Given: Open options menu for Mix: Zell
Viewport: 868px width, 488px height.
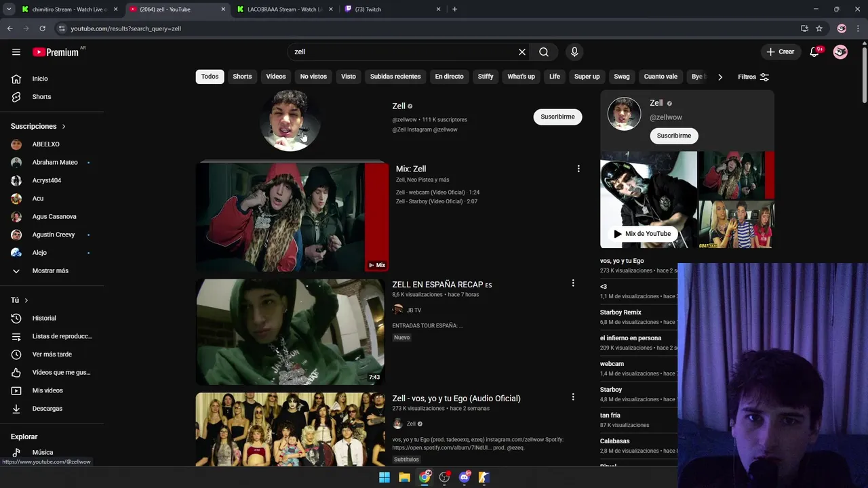Looking at the screenshot, I should tap(578, 169).
